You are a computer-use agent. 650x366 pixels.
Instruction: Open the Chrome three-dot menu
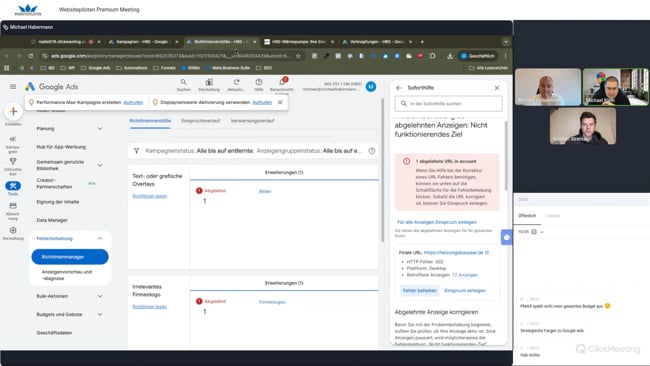pyautogui.click(x=505, y=56)
